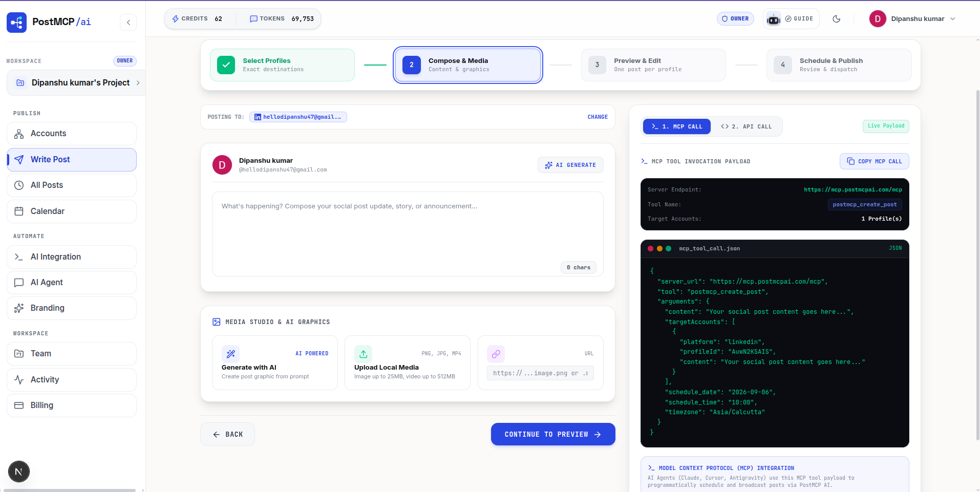This screenshot has width=980, height=492.
Task: Click the Calendar icon in sidebar
Action: (19, 211)
